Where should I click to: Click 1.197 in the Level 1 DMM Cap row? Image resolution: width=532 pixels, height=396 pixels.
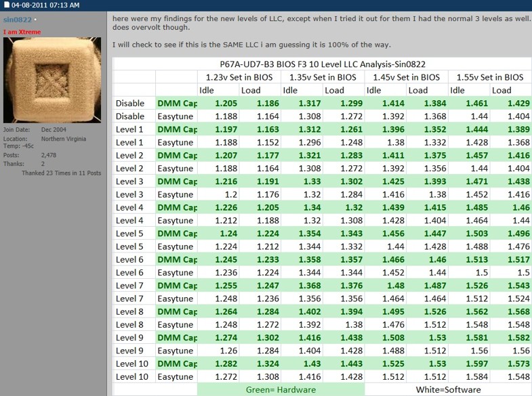click(x=226, y=129)
